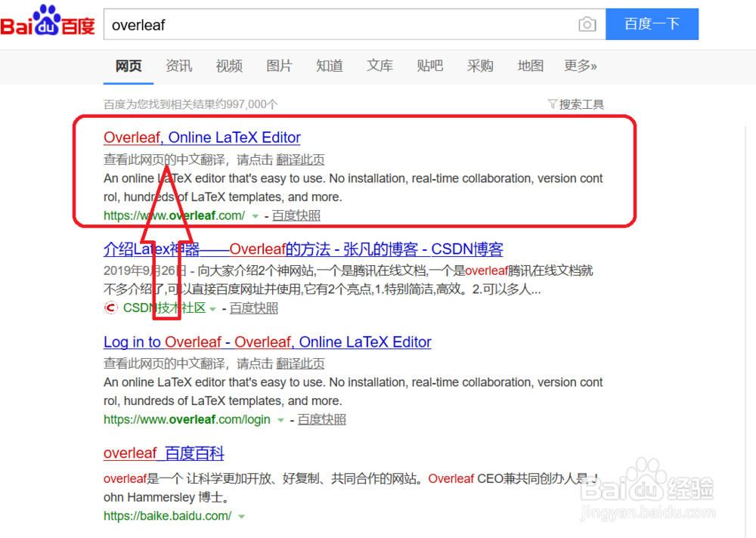This screenshot has height=538, width=756.
Task: Switch to the 视频 tab
Action: (x=229, y=66)
